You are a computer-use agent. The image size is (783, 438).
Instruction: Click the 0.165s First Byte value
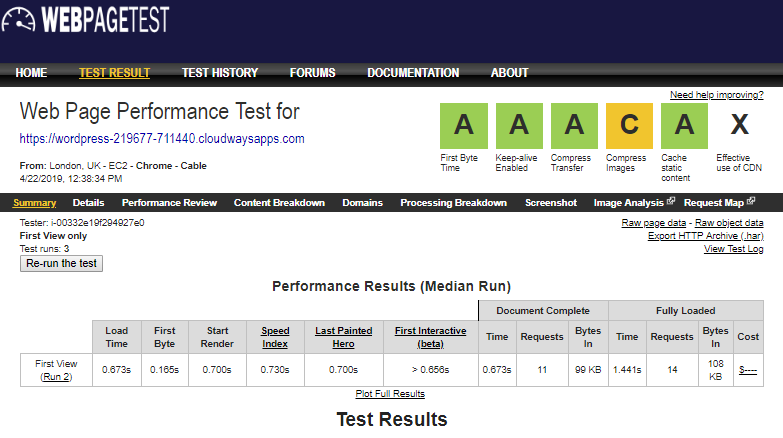coord(164,370)
